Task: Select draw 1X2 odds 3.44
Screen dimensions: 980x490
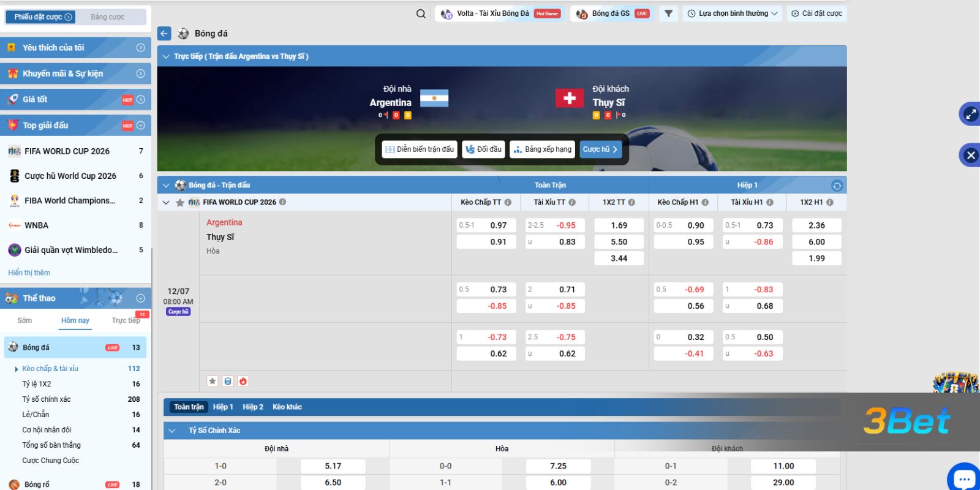Action: tap(619, 258)
